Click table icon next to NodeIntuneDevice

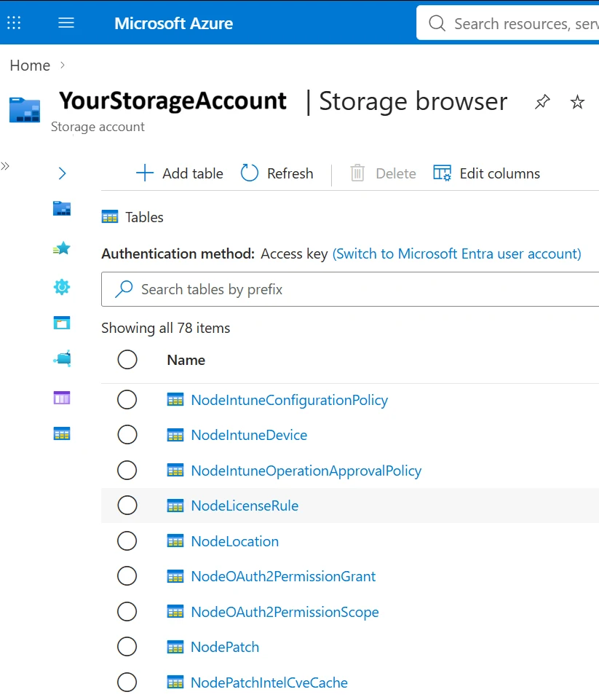point(175,435)
